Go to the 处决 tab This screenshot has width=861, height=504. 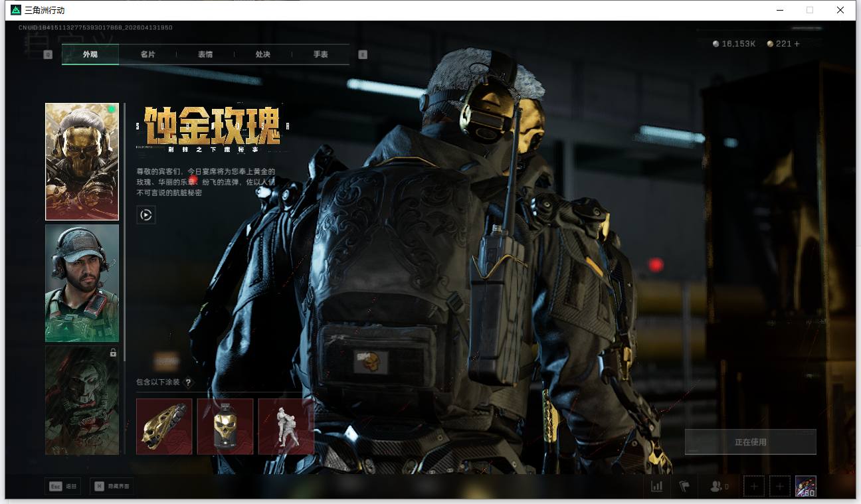point(263,54)
